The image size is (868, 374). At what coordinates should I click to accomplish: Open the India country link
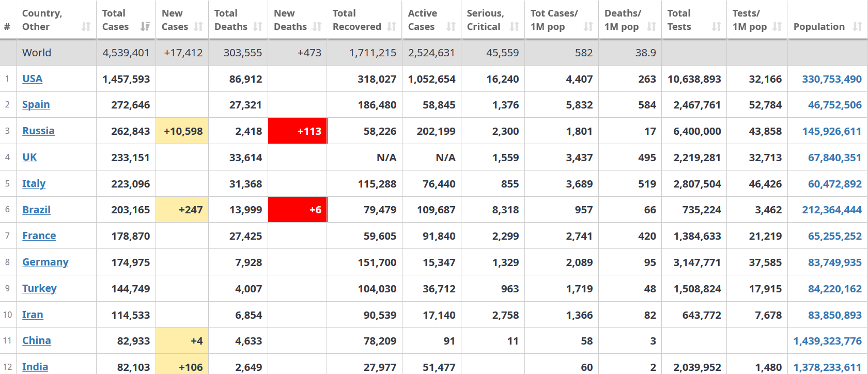click(x=35, y=367)
